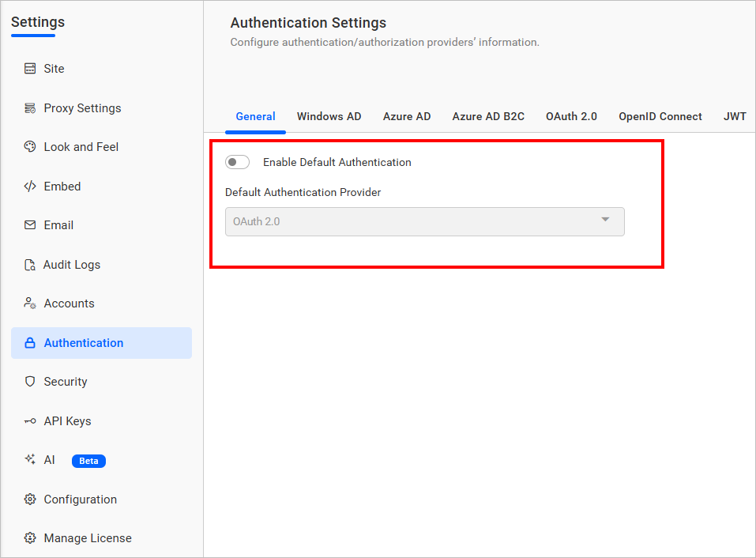Viewport: 756px width, 558px height.
Task: Open Security settings
Action: pos(66,382)
